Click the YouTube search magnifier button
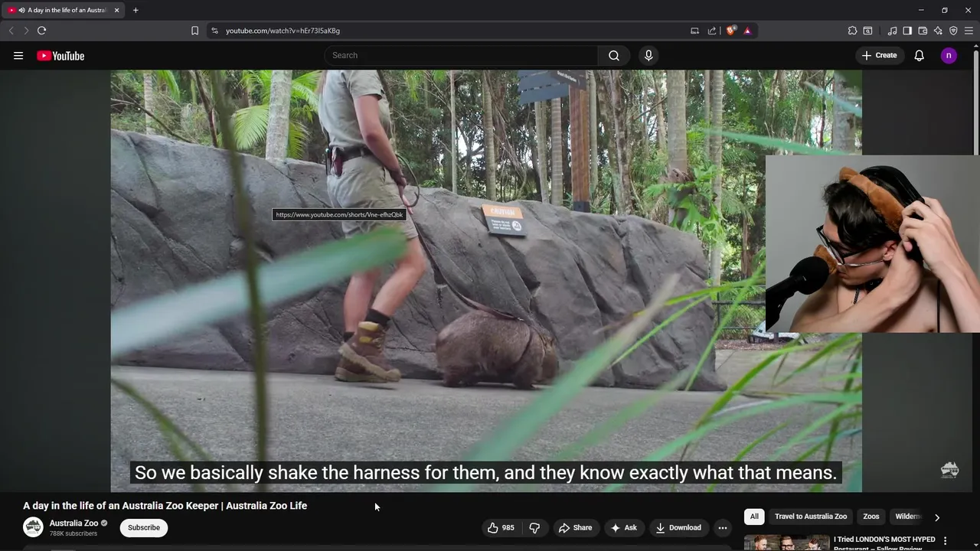 (614, 55)
